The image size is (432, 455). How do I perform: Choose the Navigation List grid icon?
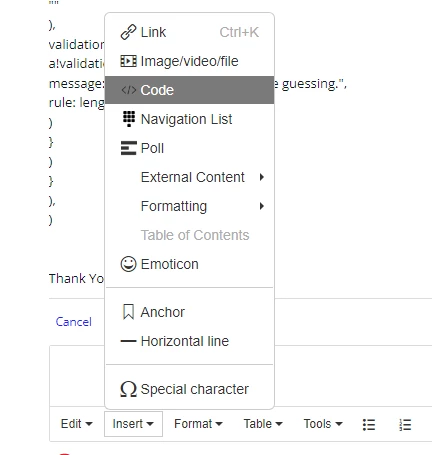click(x=129, y=119)
